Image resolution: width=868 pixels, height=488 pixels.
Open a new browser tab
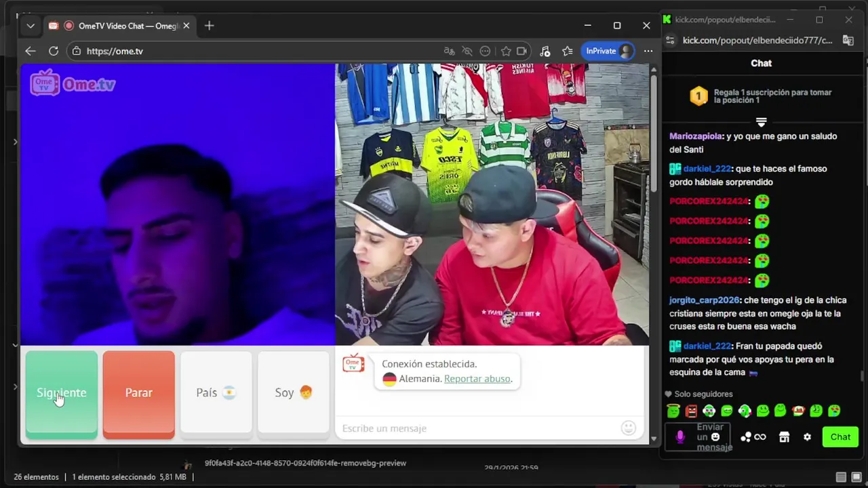point(209,26)
